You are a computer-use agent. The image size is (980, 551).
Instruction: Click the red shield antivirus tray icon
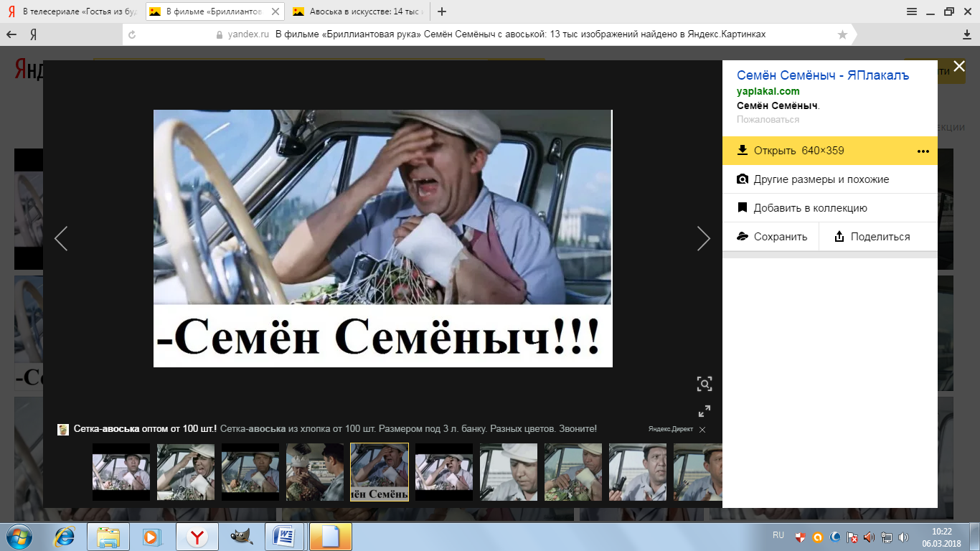tap(801, 537)
